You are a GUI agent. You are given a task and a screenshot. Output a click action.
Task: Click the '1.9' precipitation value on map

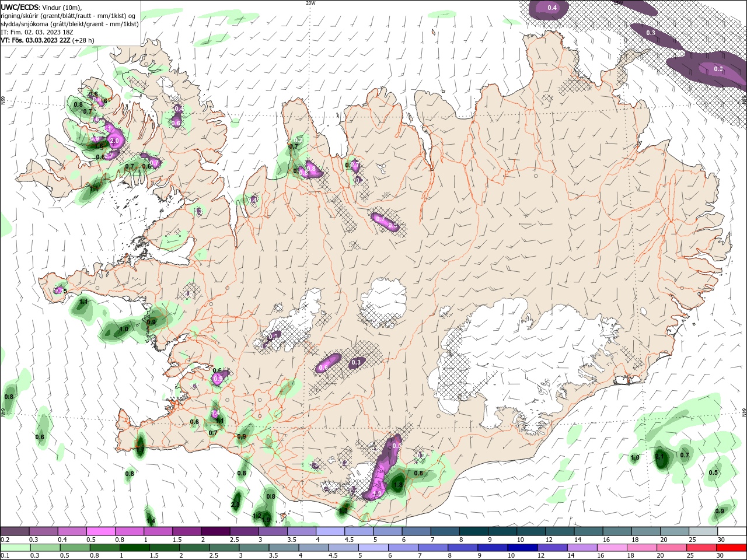[x=266, y=520]
